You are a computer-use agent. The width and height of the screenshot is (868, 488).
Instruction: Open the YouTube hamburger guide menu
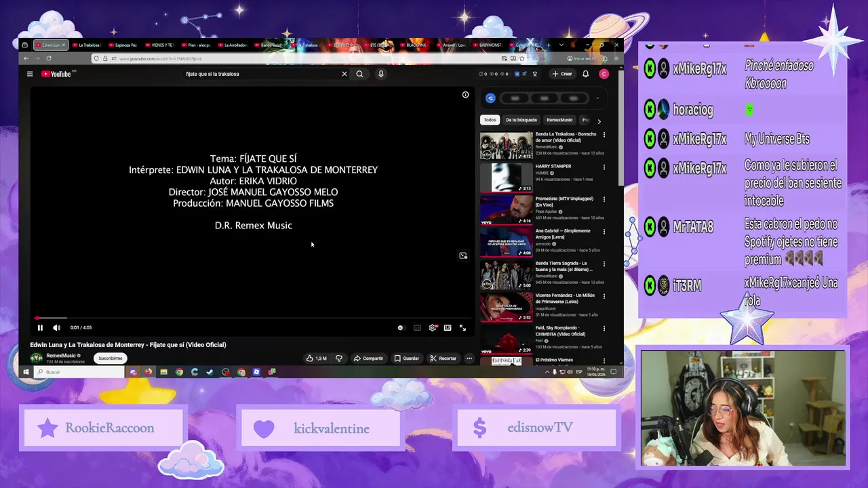30,74
